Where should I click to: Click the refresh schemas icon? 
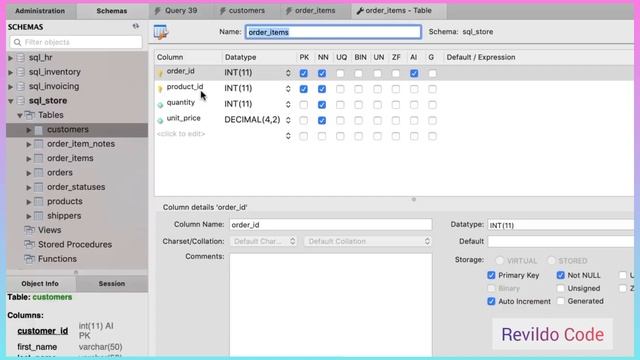[x=136, y=27]
